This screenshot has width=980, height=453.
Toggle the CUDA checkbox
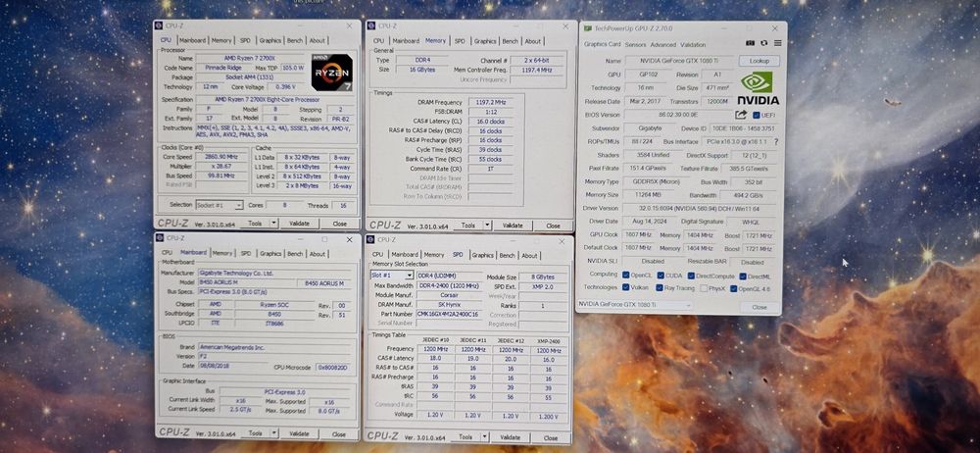[x=660, y=275]
